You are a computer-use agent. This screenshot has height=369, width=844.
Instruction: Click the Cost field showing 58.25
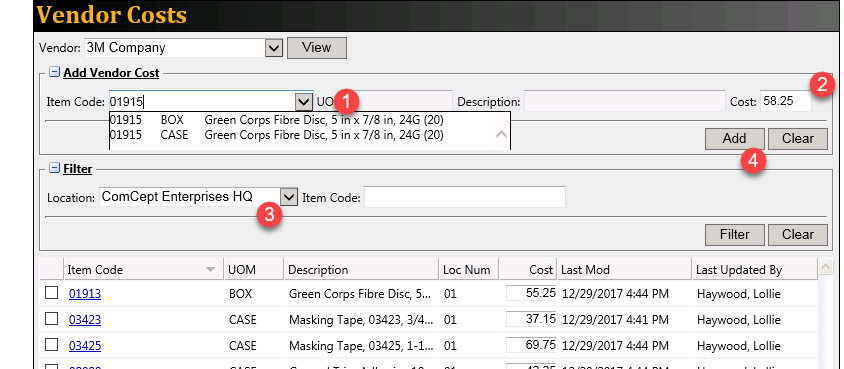(x=786, y=101)
